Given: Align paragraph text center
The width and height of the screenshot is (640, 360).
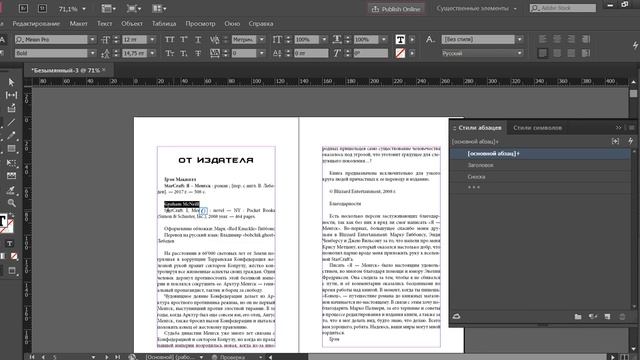Looking at the screenshot, I should click(557, 39).
